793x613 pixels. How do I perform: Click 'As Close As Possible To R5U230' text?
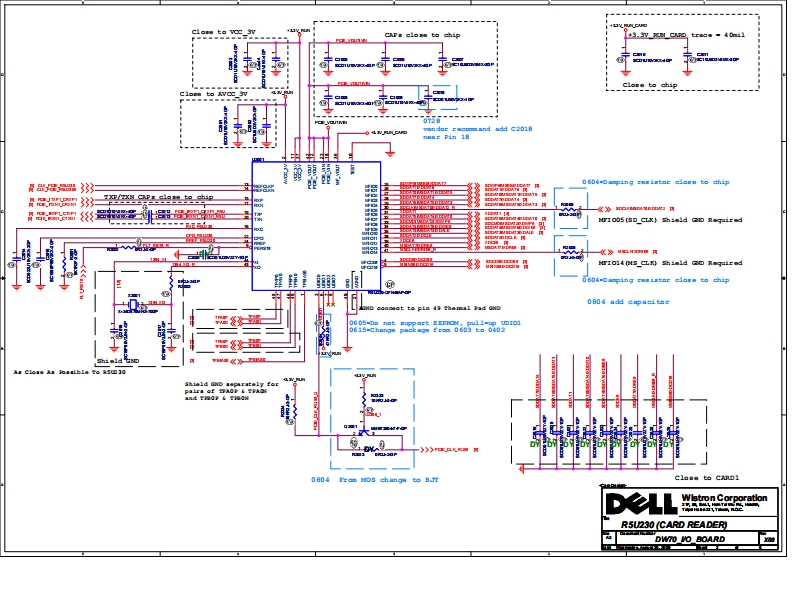click(x=69, y=371)
